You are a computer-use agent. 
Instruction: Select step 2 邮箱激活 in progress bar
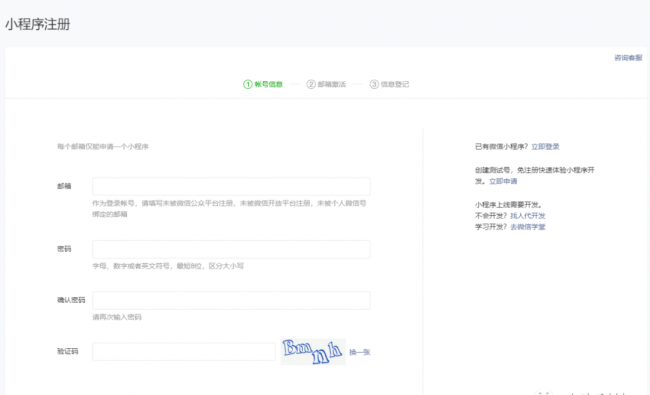pyautogui.click(x=326, y=84)
